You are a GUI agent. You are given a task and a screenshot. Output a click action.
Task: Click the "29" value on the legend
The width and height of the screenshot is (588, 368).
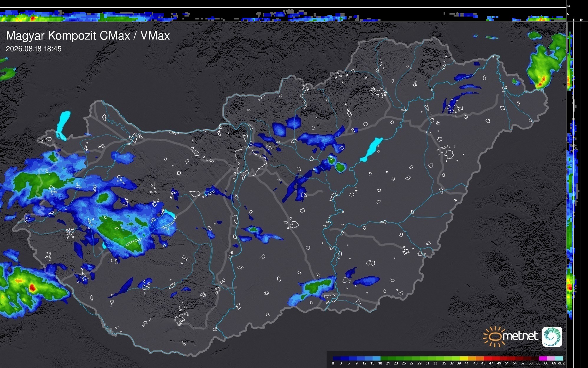pos(419,363)
